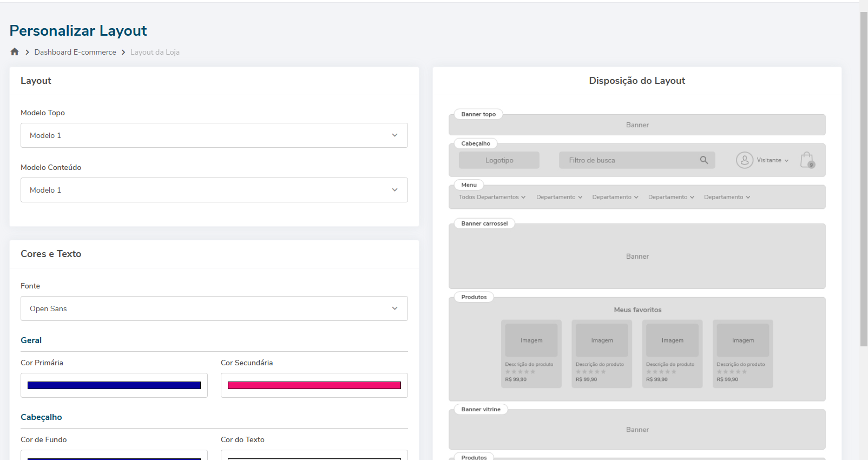This screenshot has width=868, height=460.
Task: Click Layout da Loja breadcrumb
Action: (x=155, y=52)
